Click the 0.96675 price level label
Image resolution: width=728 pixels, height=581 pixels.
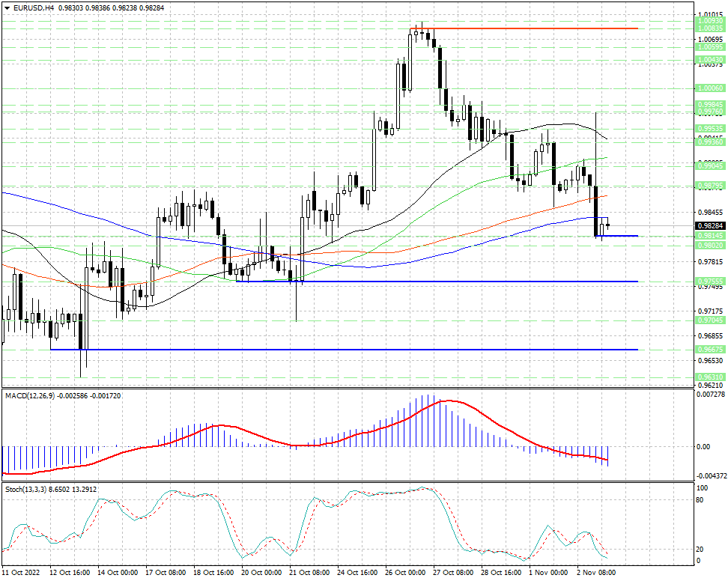(710, 349)
